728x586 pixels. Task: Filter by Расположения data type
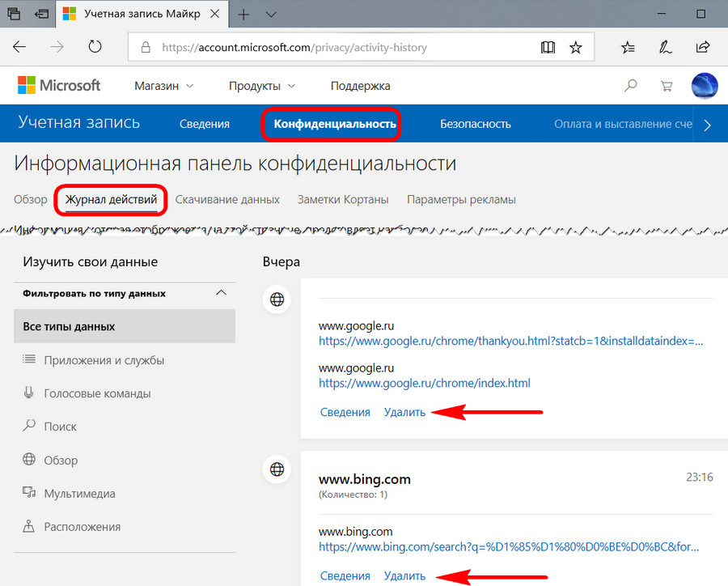click(83, 527)
